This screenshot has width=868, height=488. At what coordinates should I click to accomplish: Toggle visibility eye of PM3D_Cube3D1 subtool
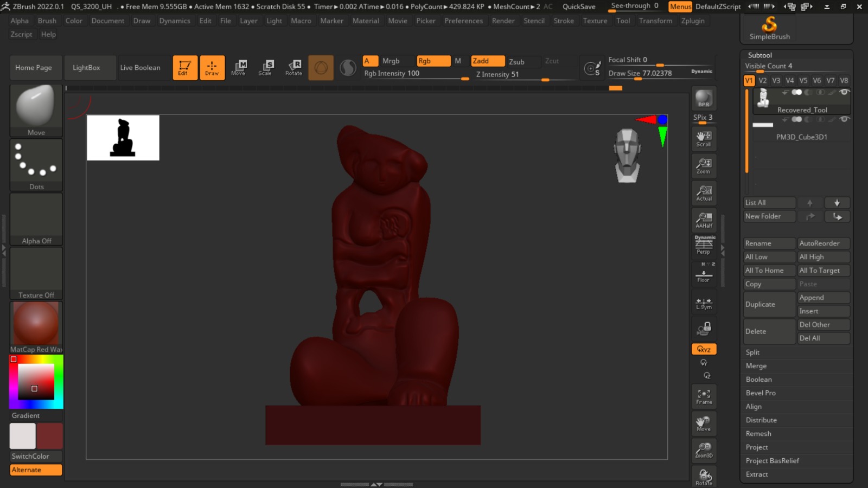point(844,119)
